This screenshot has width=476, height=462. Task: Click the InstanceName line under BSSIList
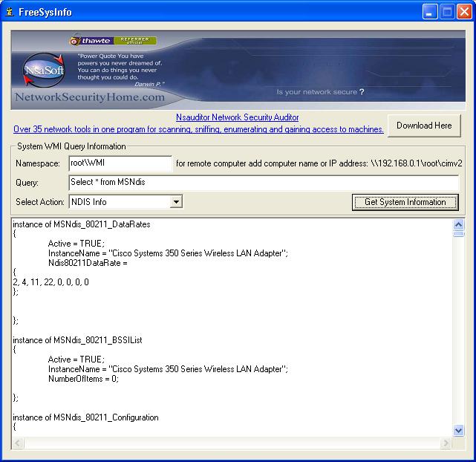[168, 369]
